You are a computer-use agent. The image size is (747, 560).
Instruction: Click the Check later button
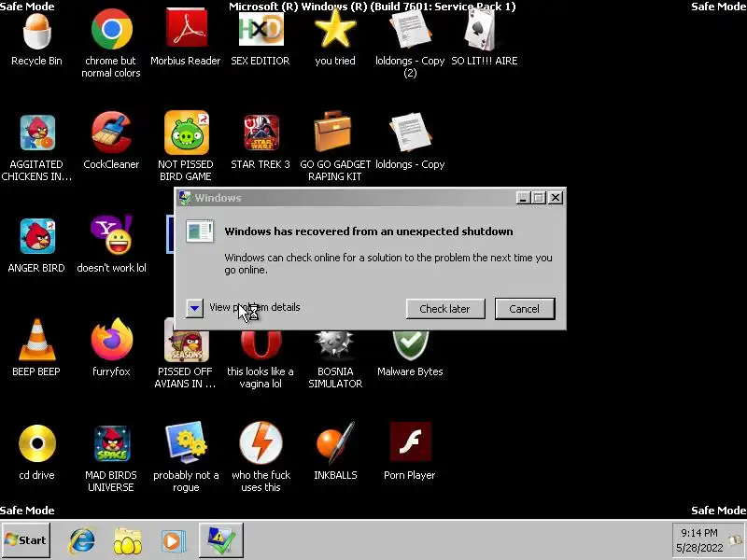tap(445, 309)
